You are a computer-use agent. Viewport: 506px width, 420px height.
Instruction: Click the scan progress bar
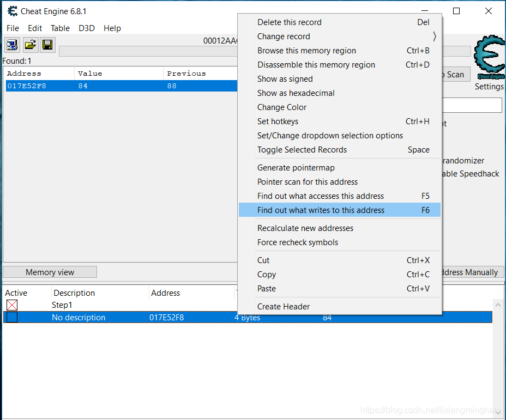pos(148,51)
